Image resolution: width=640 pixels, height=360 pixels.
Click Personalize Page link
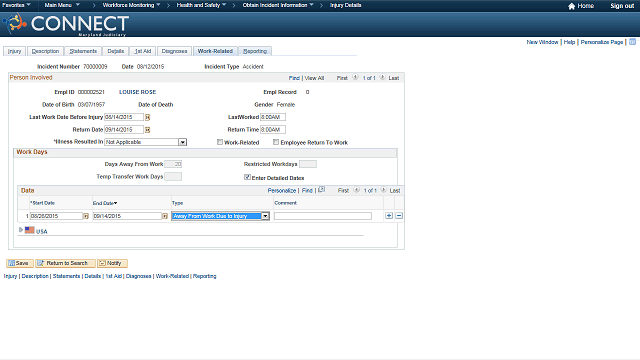[x=602, y=42]
